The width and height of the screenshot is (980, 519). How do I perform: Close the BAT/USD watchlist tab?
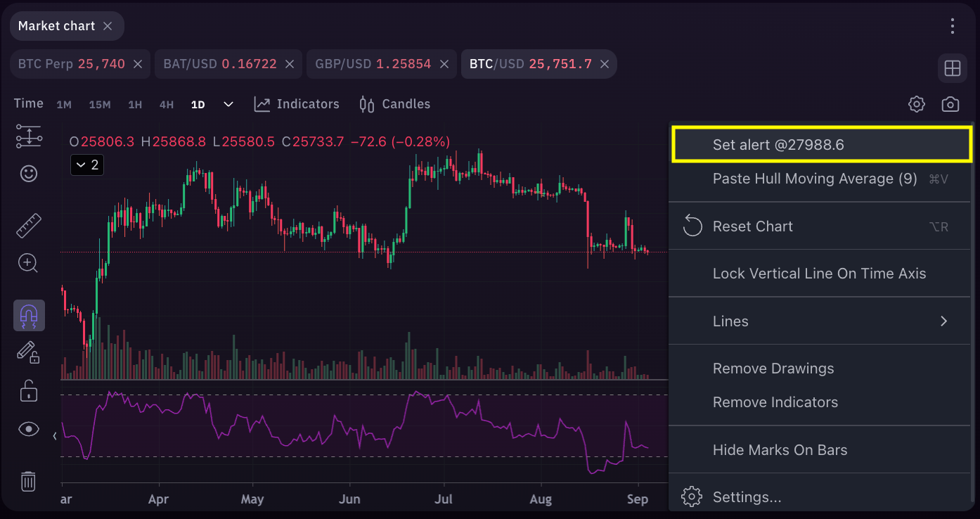tap(290, 63)
